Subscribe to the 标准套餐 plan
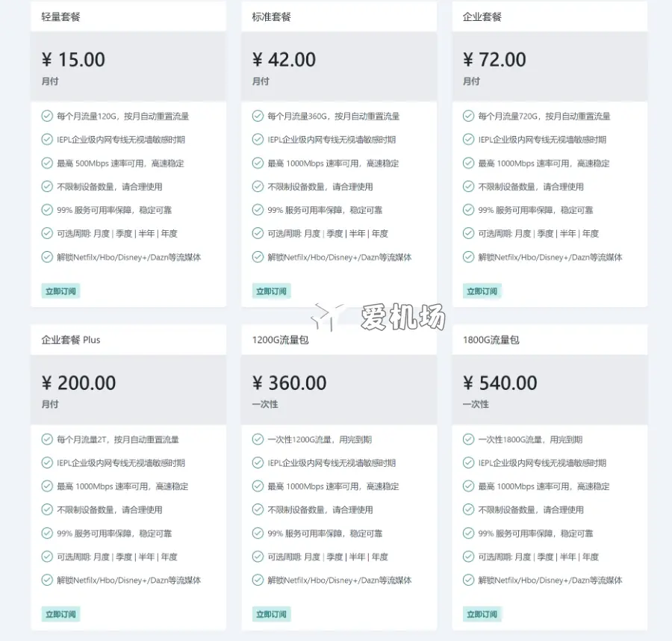672x641 pixels. pyautogui.click(x=271, y=291)
